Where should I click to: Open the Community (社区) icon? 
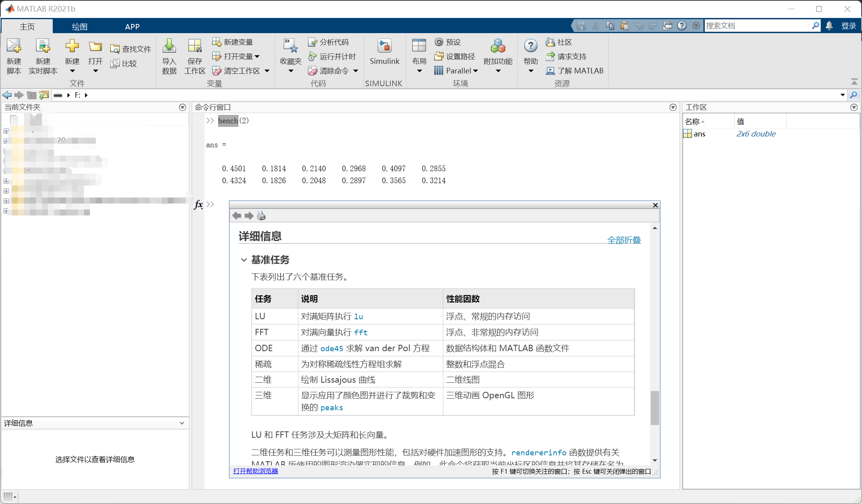click(x=550, y=42)
